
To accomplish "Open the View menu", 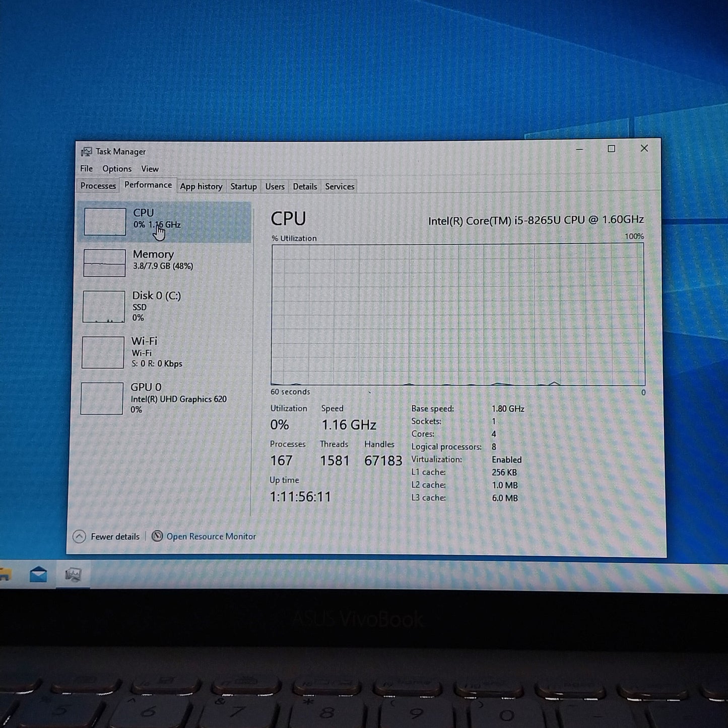I will tap(150, 169).
